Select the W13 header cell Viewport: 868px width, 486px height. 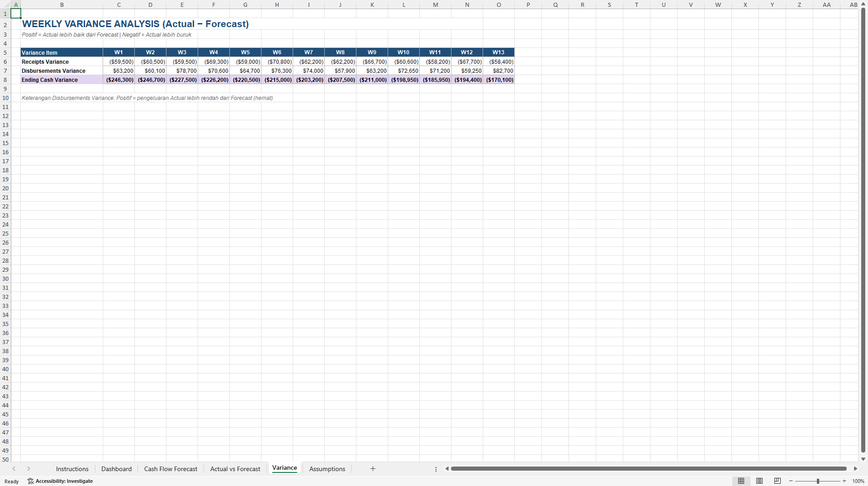498,52
